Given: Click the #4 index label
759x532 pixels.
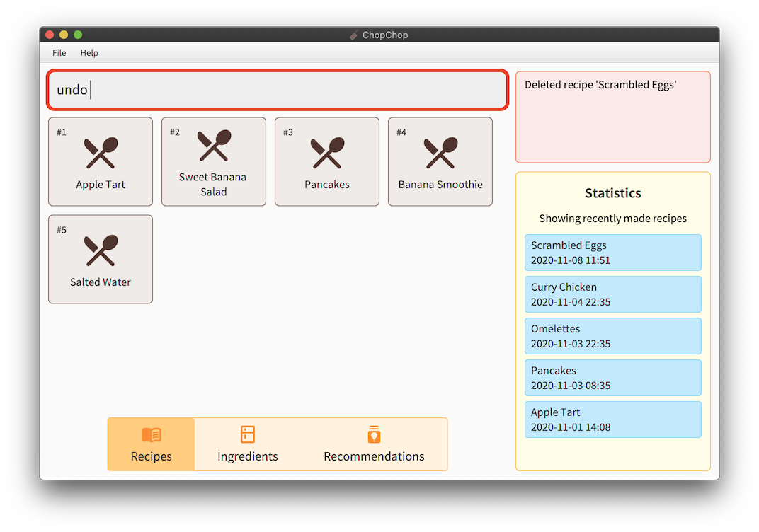Looking at the screenshot, I should click(x=401, y=132).
